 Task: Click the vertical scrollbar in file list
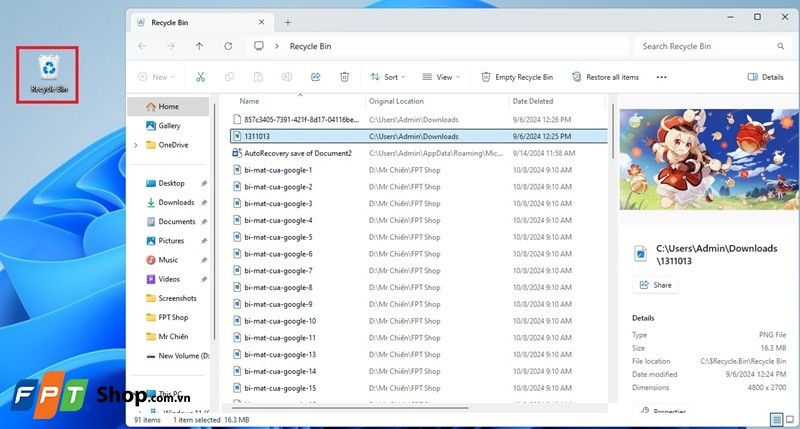tap(612, 131)
